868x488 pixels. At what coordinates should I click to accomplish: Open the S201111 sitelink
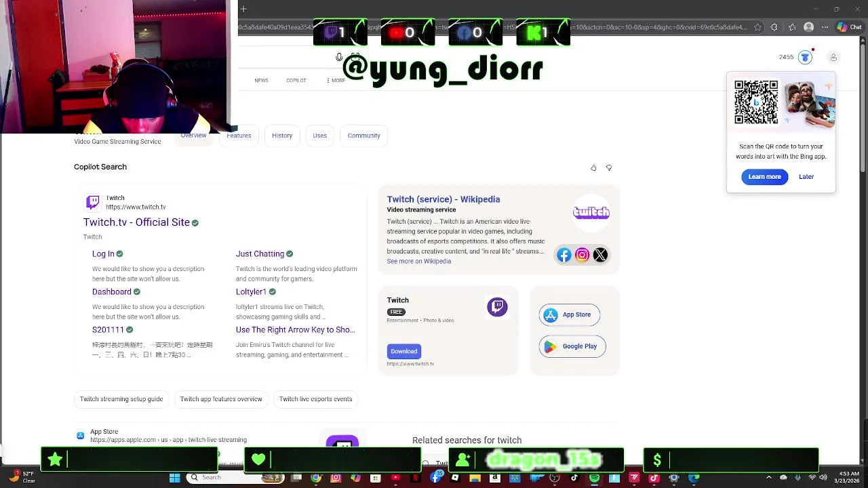108,329
